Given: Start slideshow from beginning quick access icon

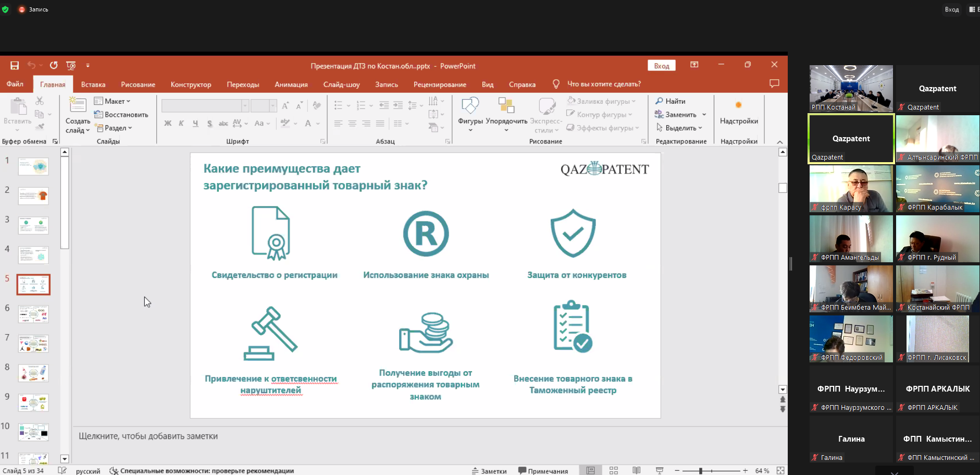Looking at the screenshot, I should pos(71,66).
